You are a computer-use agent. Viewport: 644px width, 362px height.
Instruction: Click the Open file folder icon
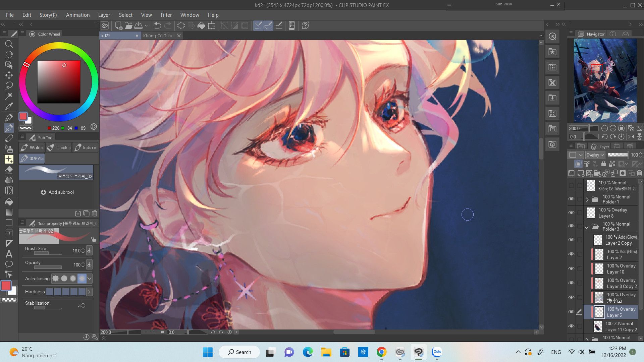click(x=128, y=25)
